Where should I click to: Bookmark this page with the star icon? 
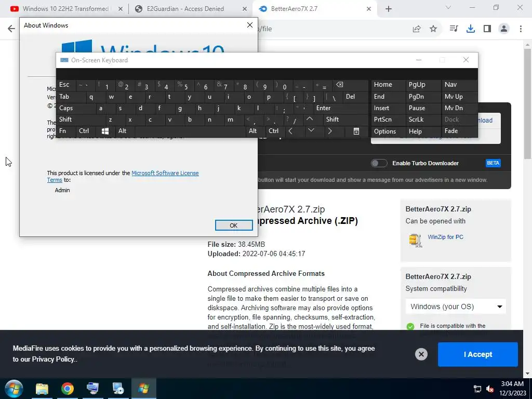click(x=433, y=29)
